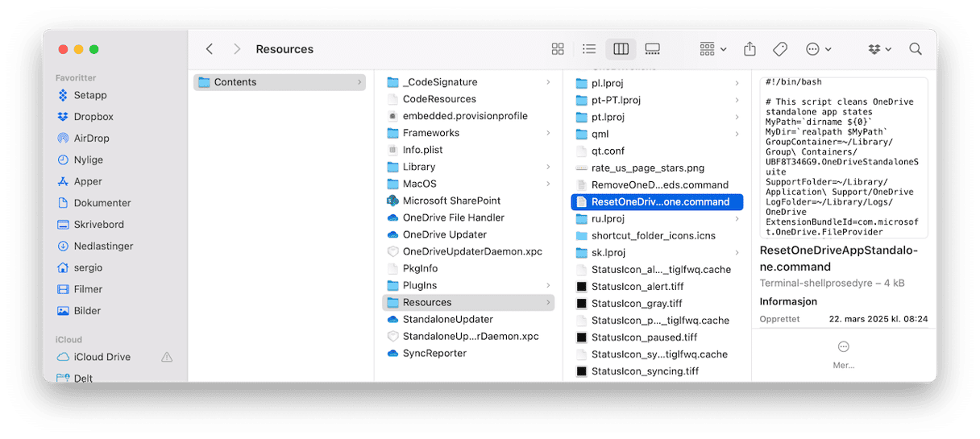Expand the Contents folder chevron
The height and width of the screenshot is (439, 980).
click(359, 82)
